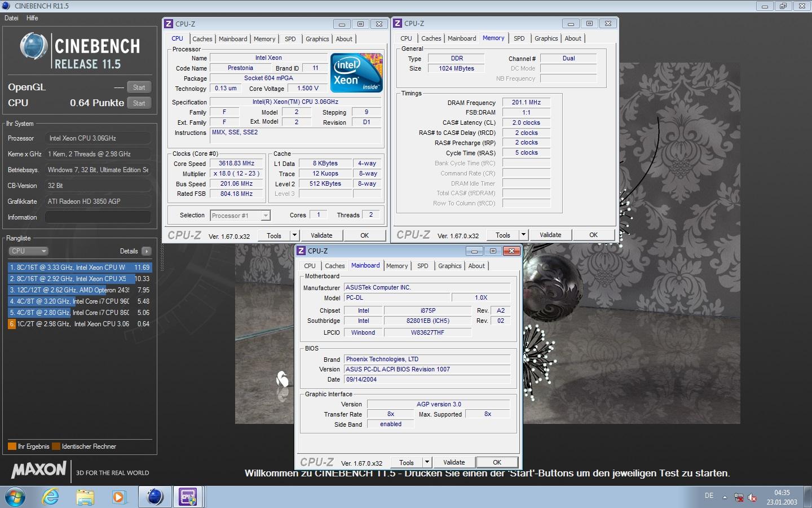
Task: Open the Start menu orb
Action: (x=15, y=497)
